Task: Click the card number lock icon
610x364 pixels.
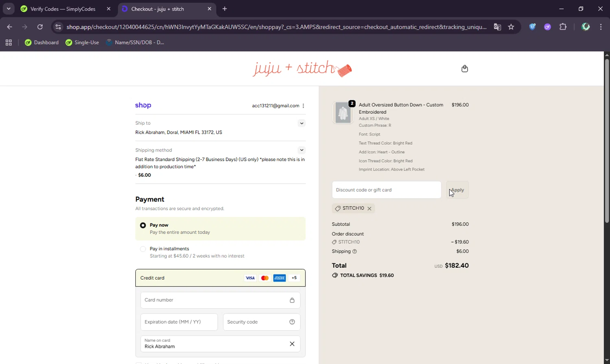Action: pos(292,300)
